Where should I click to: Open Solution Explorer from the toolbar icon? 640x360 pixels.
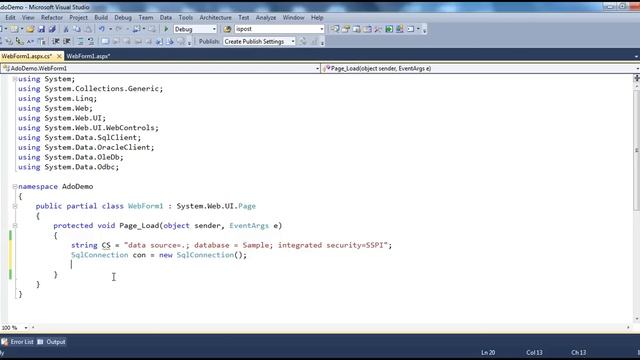[335, 29]
